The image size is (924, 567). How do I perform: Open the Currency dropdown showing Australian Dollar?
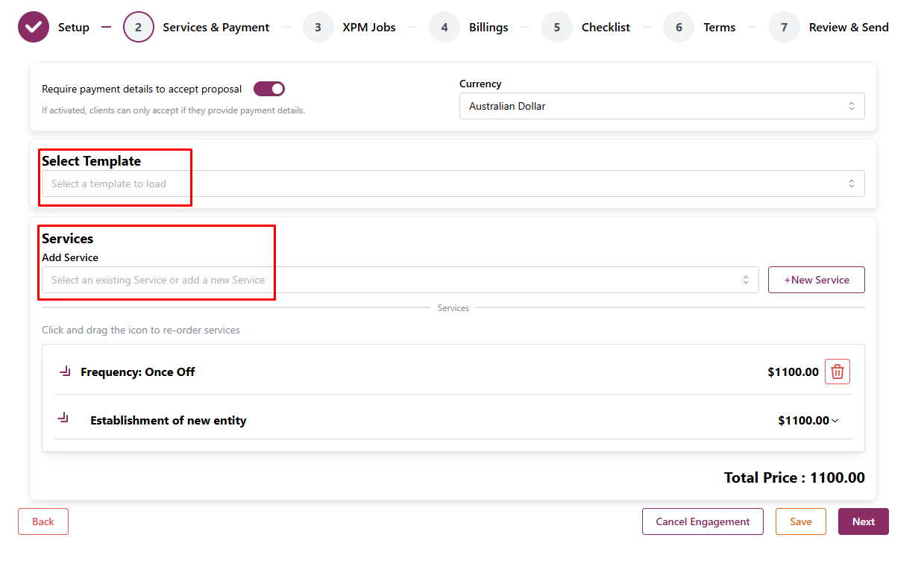(x=661, y=106)
